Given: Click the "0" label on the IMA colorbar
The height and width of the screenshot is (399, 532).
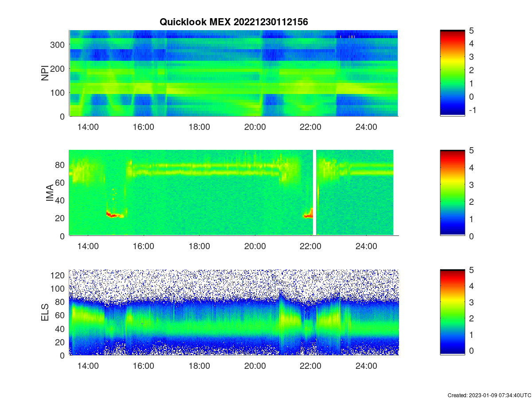Looking at the screenshot, I should click(471, 236).
